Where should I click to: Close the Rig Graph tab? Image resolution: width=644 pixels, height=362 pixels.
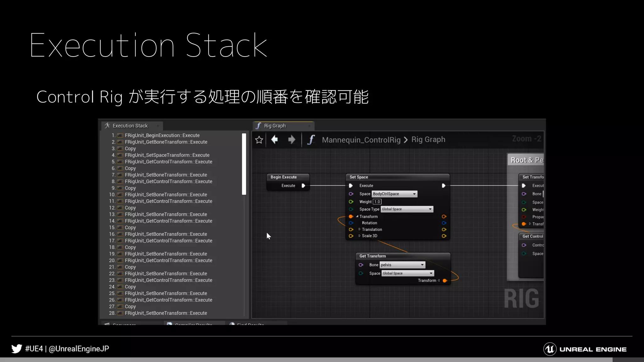[x=309, y=126]
